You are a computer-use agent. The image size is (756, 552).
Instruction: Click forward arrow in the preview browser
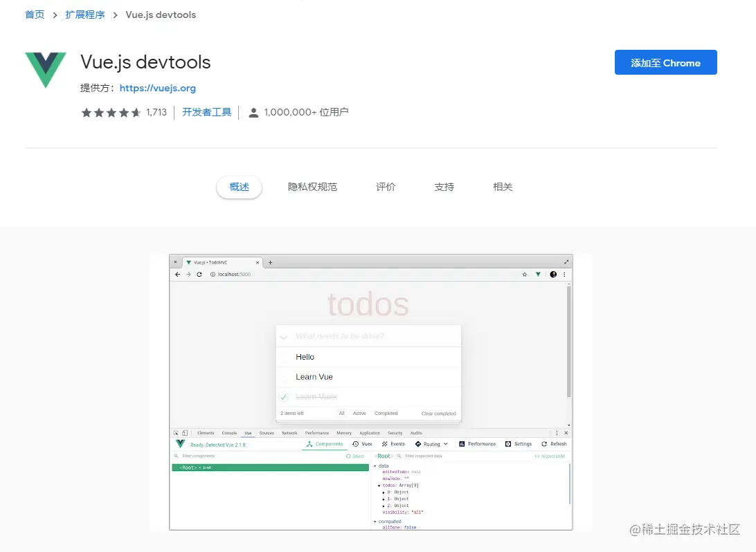click(x=188, y=275)
